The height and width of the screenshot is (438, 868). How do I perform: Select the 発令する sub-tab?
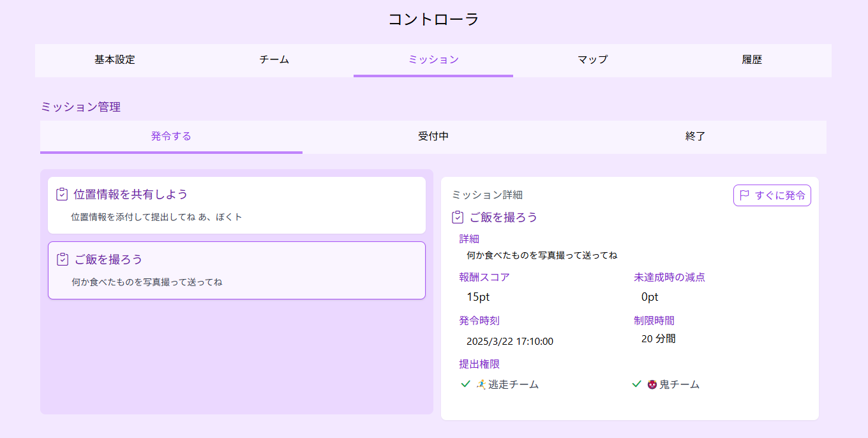coord(171,137)
